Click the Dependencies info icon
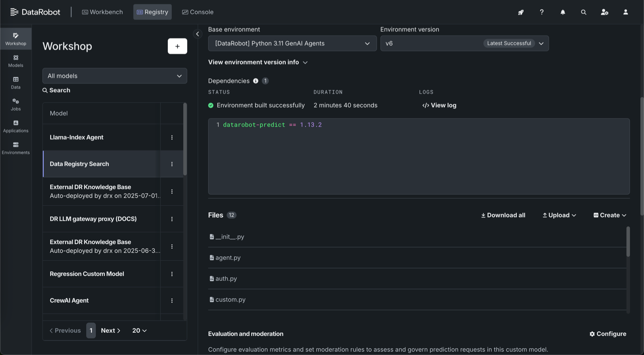The image size is (644, 355). 256,81
